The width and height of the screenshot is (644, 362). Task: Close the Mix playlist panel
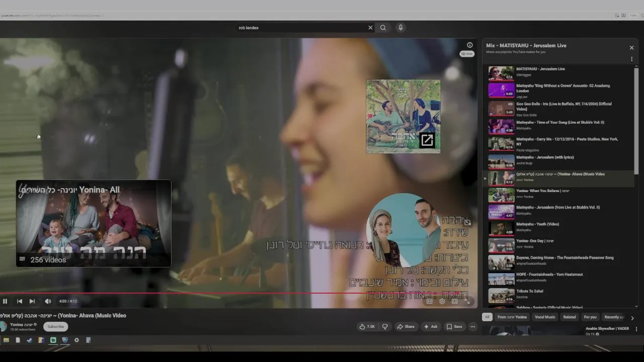[x=631, y=48]
